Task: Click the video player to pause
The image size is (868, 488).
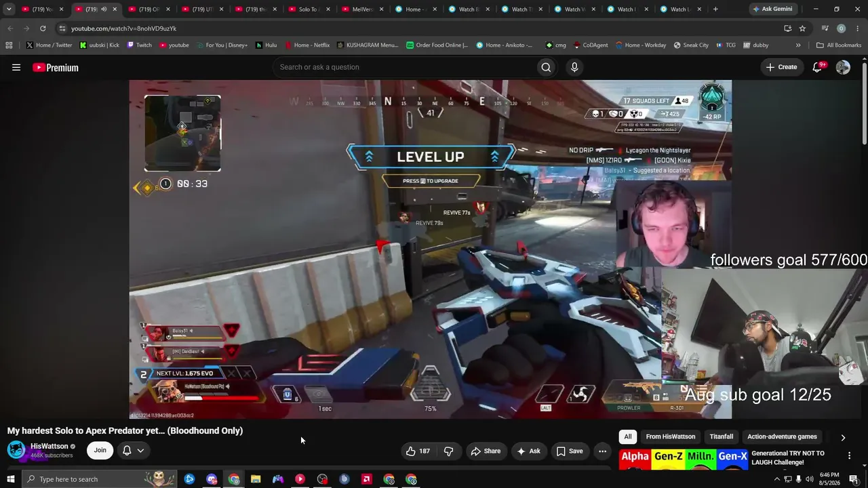Action: point(431,249)
